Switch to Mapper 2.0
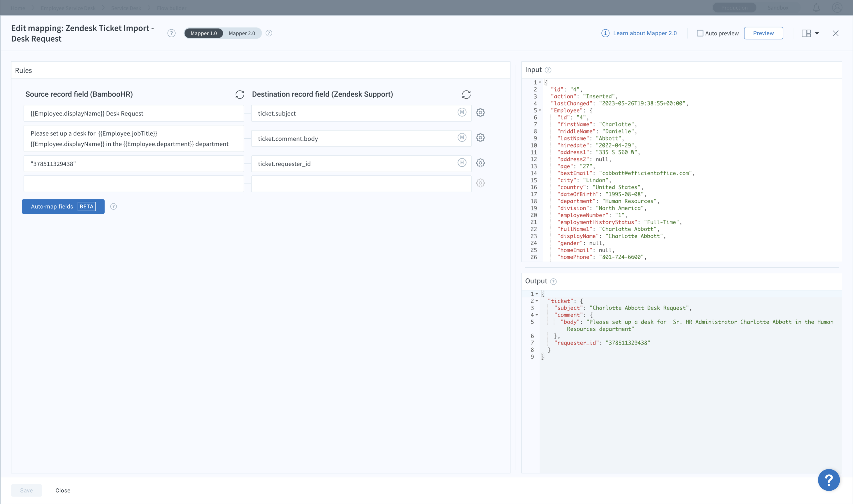Screen dimensions: 853x504 (x=242, y=33)
